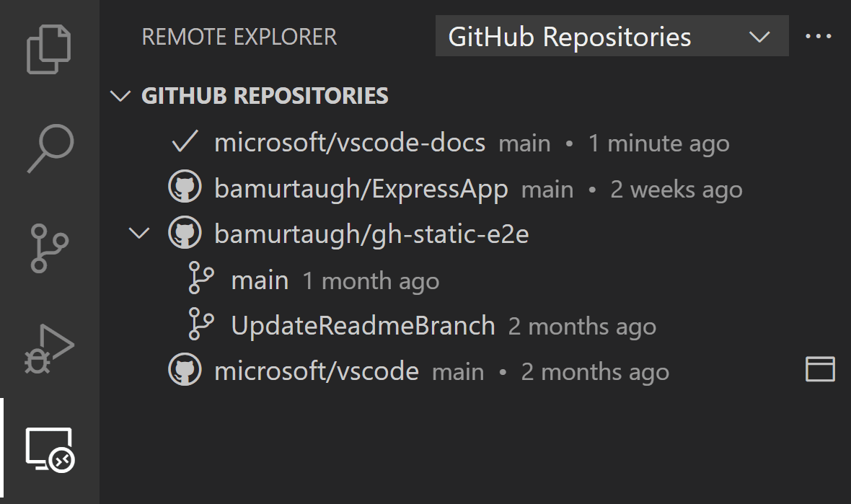The height and width of the screenshot is (504, 851).
Task: Select the main branch of gh-static-e2e
Action: 260,280
